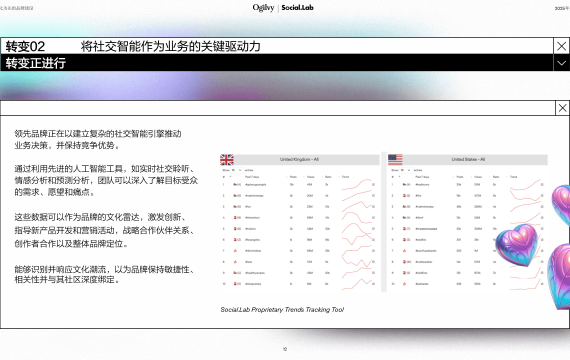Select the title 将社交智能作为业务的关键驱动力
Image resolution: width=570 pixels, height=360 pixels.
(x=170, y=46)
